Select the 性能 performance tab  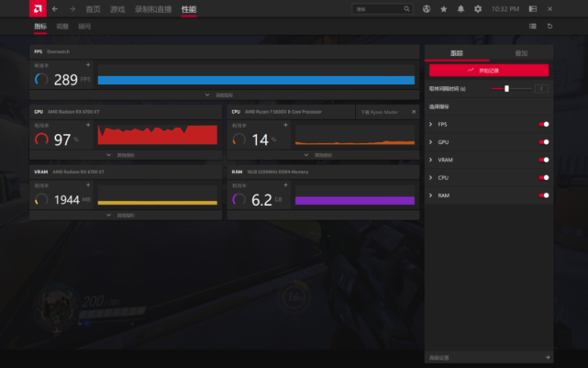tap(189, 9)
